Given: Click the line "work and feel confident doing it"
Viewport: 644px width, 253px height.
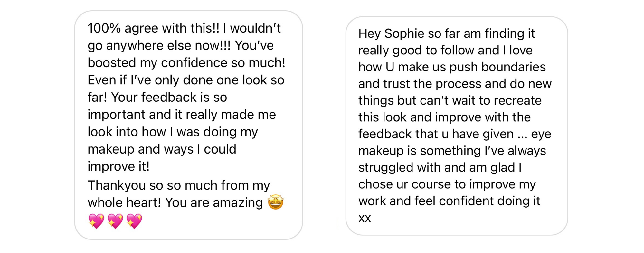Looking at the screenshot, I should coord(449,201).
